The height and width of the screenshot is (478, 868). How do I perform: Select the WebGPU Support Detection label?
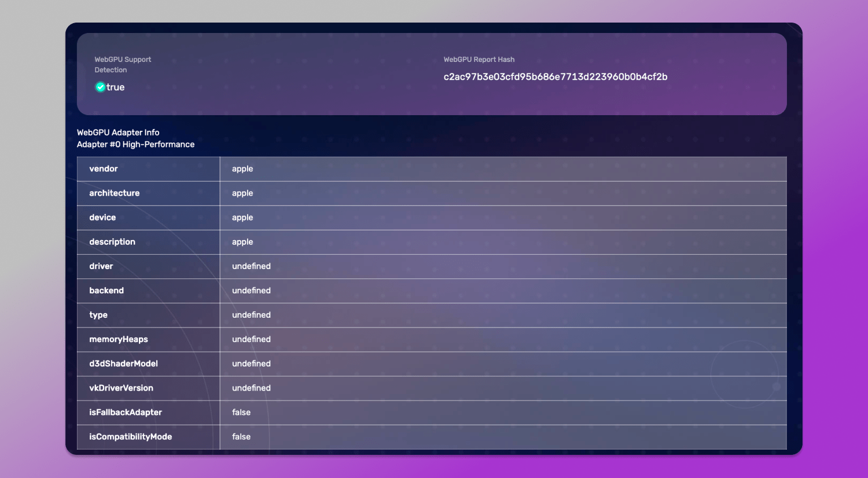pyautogui.click(x=123, y=64)
